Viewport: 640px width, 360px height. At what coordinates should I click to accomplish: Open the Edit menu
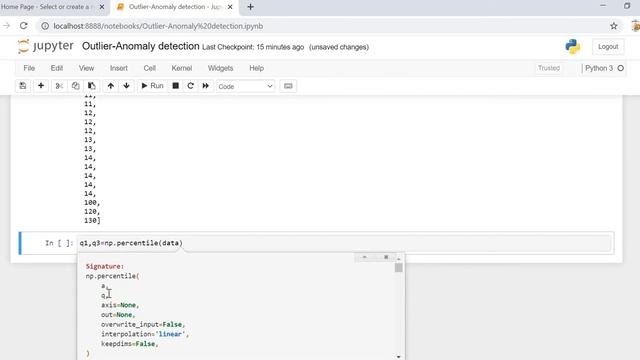(57, 68)
